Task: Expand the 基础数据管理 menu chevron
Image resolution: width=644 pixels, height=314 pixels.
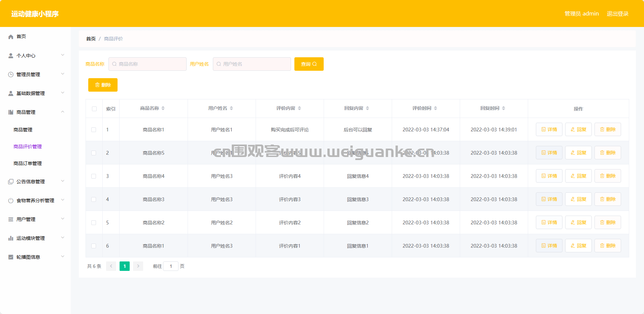Action: (63, 93)
